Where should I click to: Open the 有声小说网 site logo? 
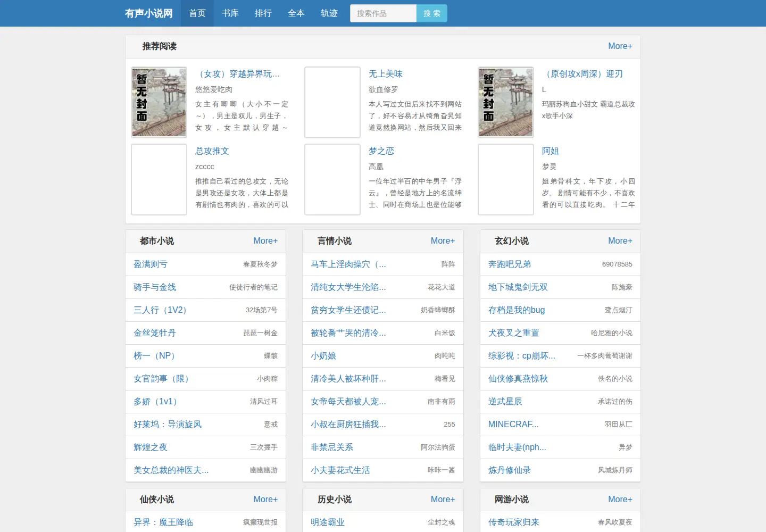(148, 13)
